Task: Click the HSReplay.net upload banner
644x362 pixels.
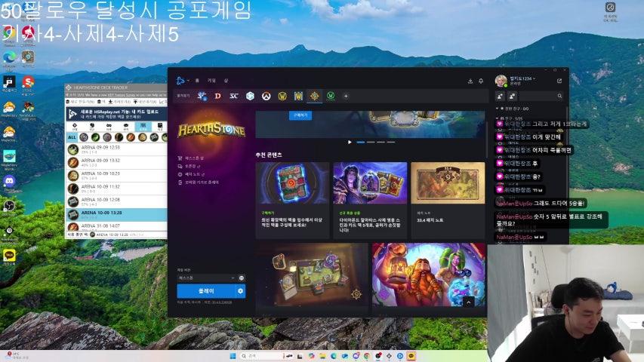Action: tap(116, 114)
